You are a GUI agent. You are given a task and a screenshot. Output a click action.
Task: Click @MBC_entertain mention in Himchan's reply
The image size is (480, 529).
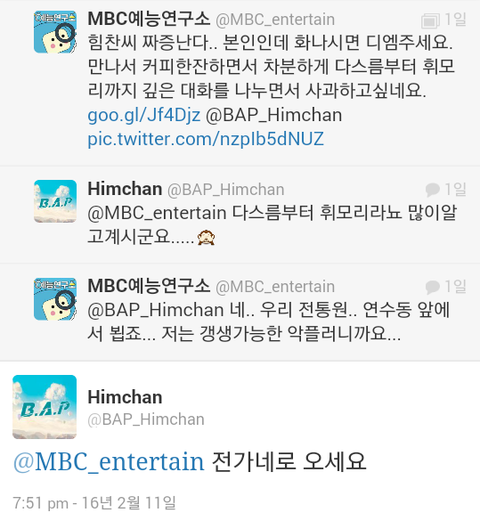(157, 213)
